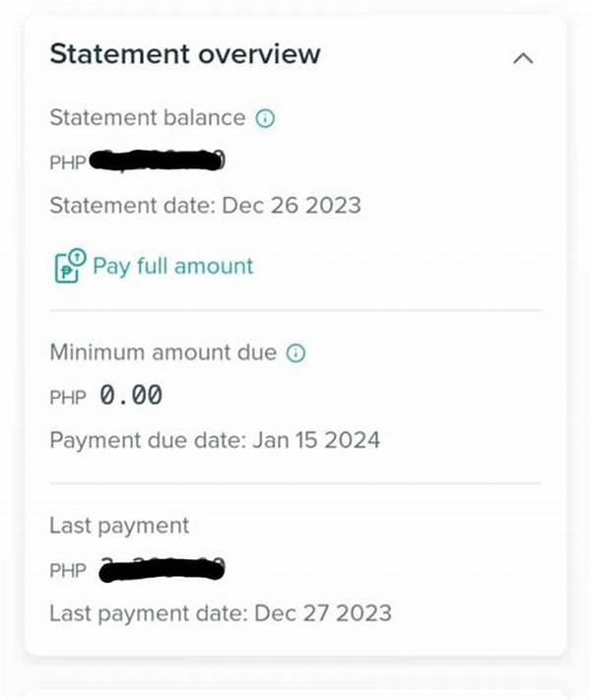Tap the PHP label under Last payment

click(x=67, y=570)
